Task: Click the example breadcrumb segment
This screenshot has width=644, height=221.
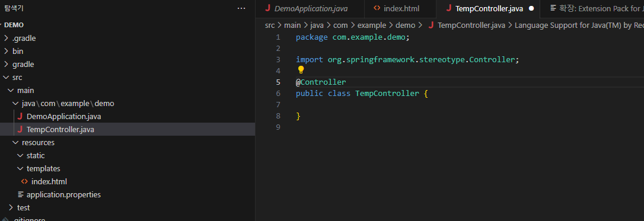Action: pyautogui.click(x=372, y=25)
